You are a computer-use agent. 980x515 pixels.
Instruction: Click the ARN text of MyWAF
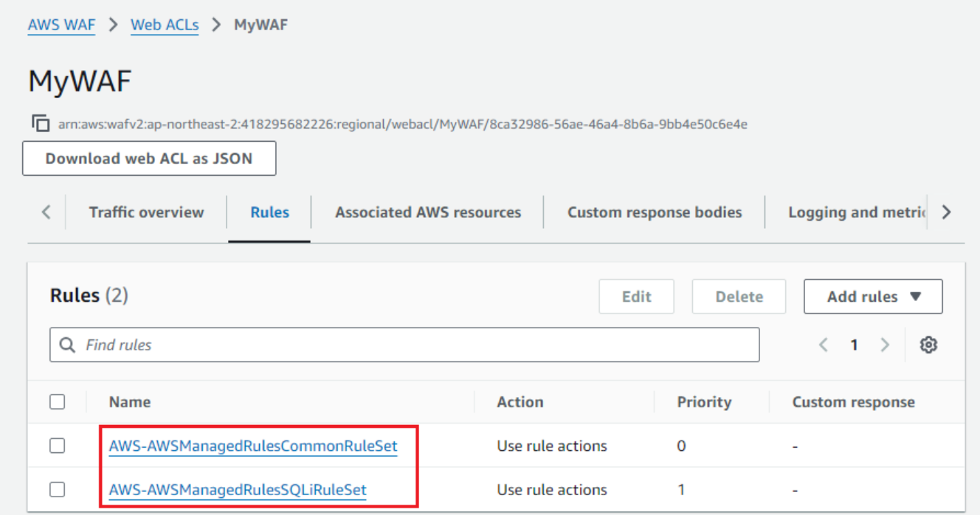point(403,124)
